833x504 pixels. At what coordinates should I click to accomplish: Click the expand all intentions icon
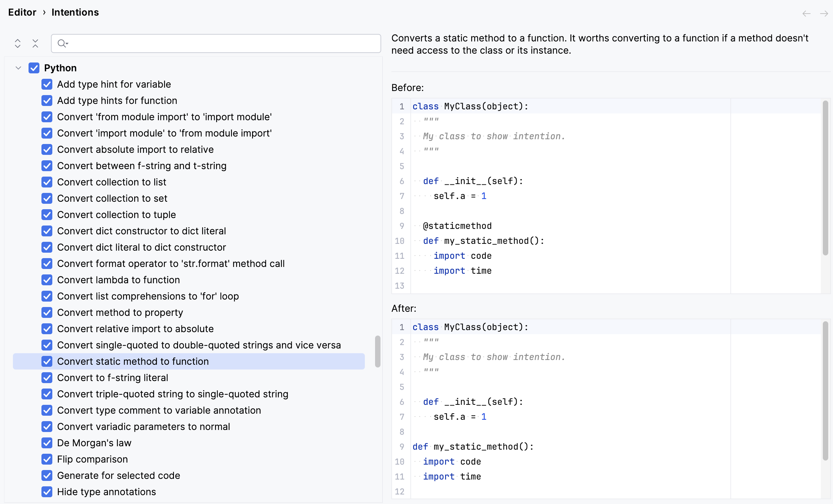pyautogui.click(x=17, y=43)
